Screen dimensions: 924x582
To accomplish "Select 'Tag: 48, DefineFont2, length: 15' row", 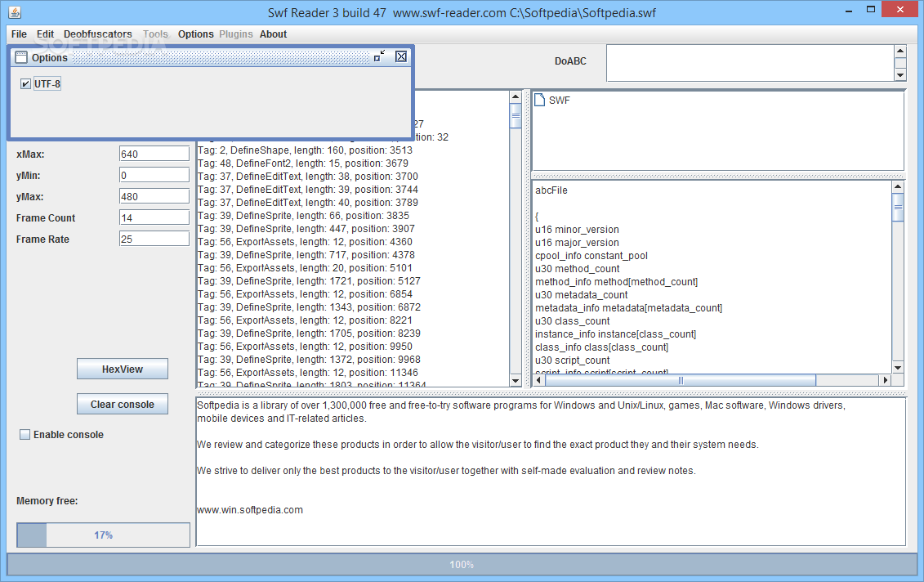I will [x=303, y=163].
